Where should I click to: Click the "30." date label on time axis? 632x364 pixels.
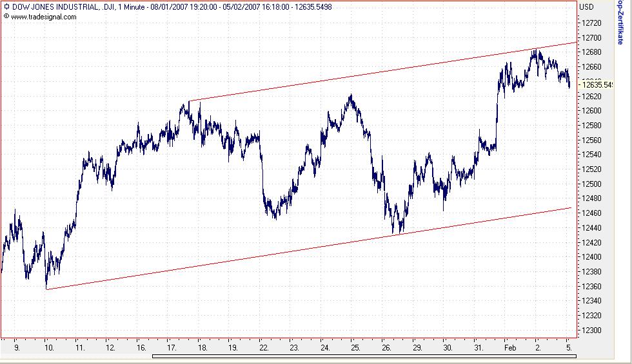(x=448, y=347)
